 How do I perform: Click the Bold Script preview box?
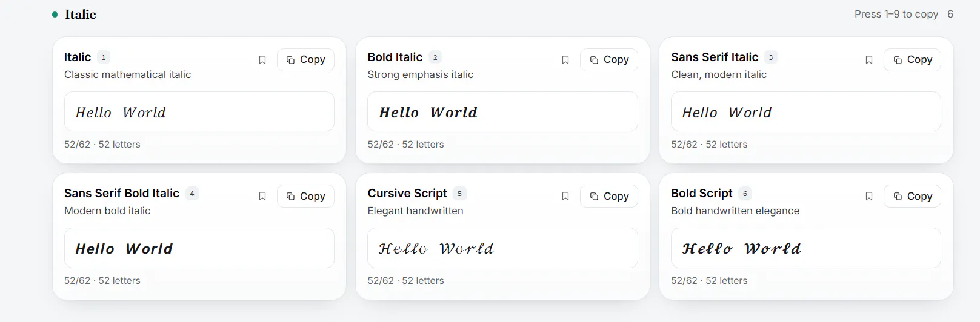tap(806, 248)
